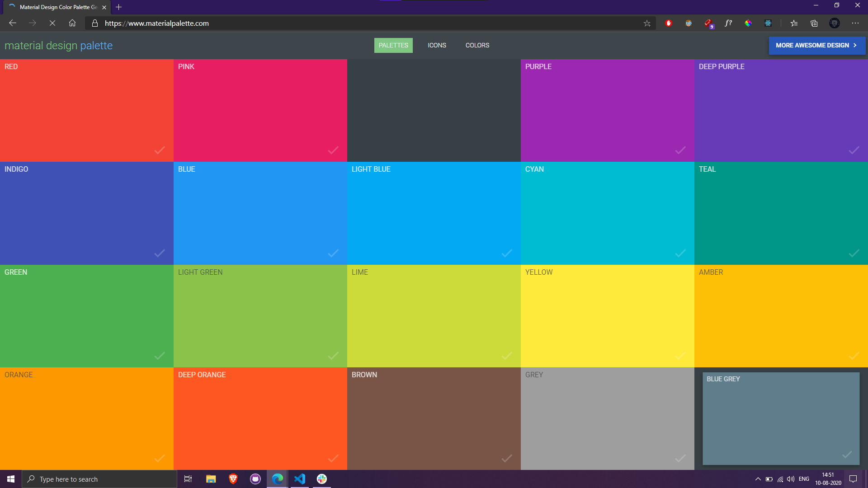Click the Home button
868x488 pixels.
tap(72, 23)
